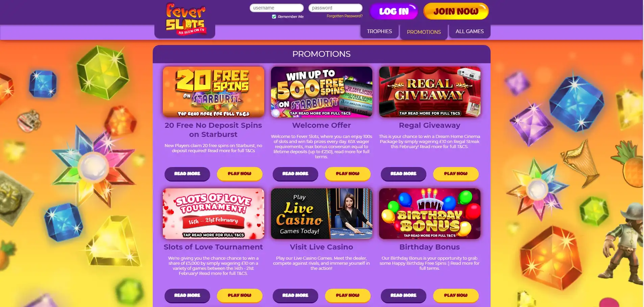This screenshot has width=644, height=307.
Task: Click the LOG IN button
Action: [x=394, y=11]
